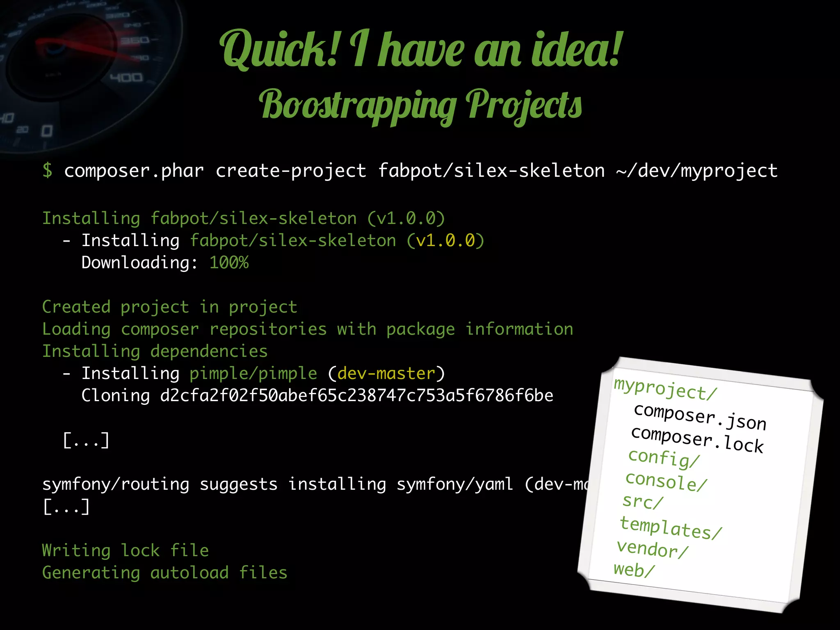
Task: Click 'Loading composer repositories with package information'
Action: pos(308,329)
